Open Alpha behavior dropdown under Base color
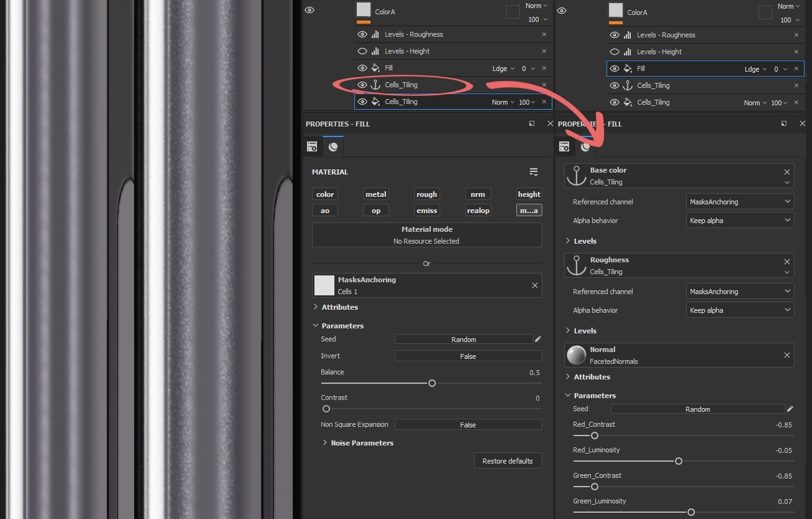This screenshot has width=812, height=519. click(740, 221)
